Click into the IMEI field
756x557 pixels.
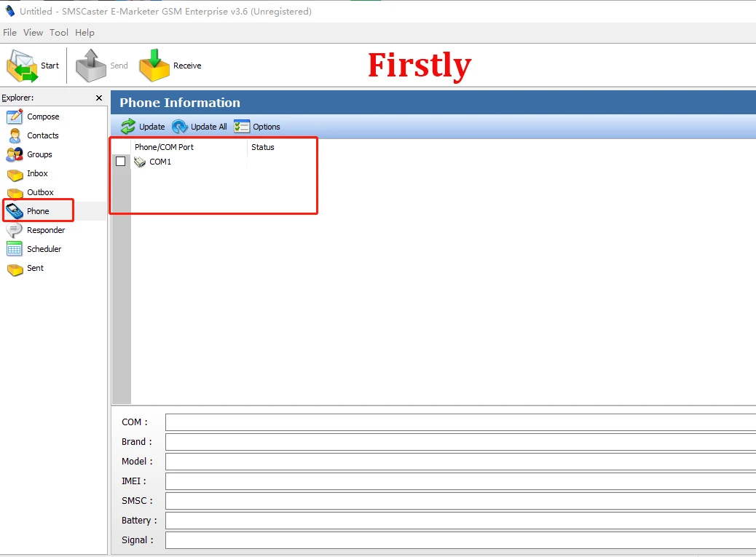(460, 481)
